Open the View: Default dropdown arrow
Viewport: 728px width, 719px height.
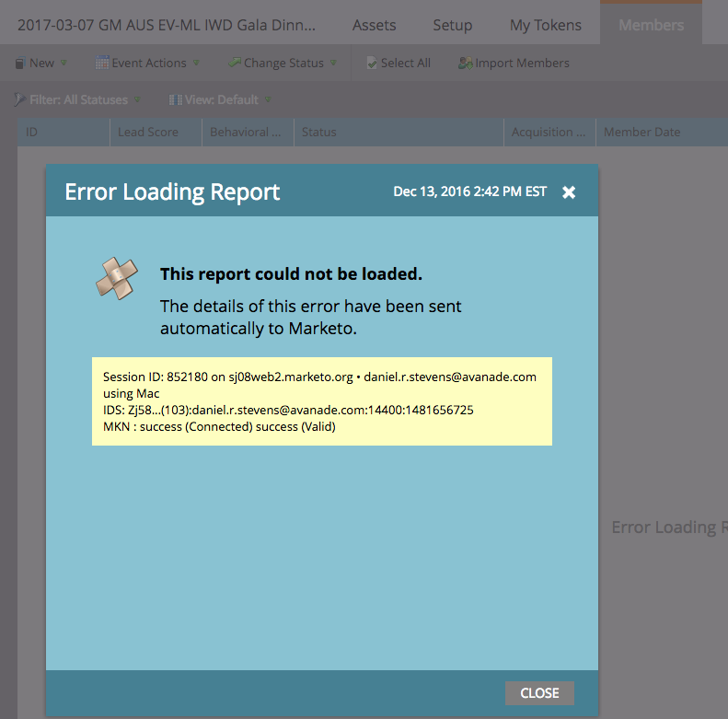point(268,99)
